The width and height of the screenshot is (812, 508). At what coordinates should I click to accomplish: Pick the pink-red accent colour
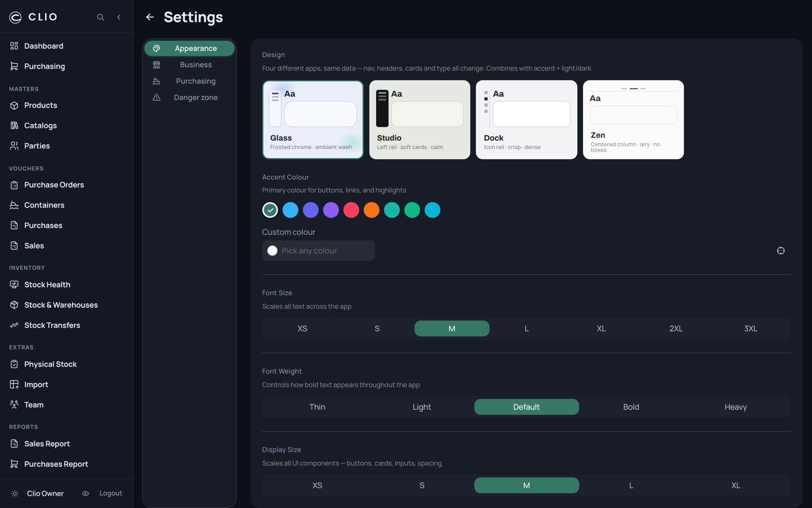point(351,210)
